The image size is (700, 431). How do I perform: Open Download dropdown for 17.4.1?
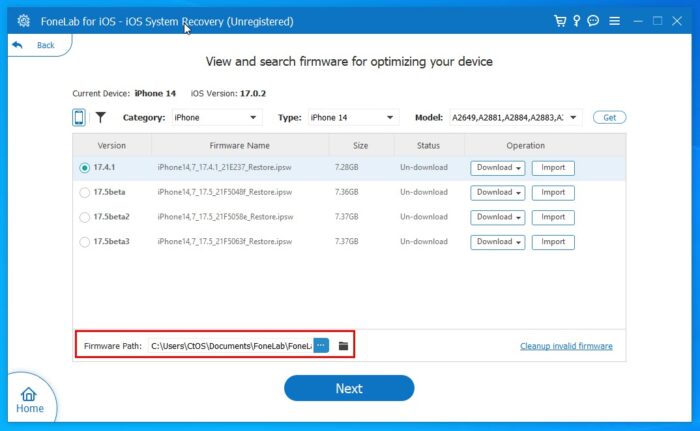pyautogui.click(x=497, y=168)
